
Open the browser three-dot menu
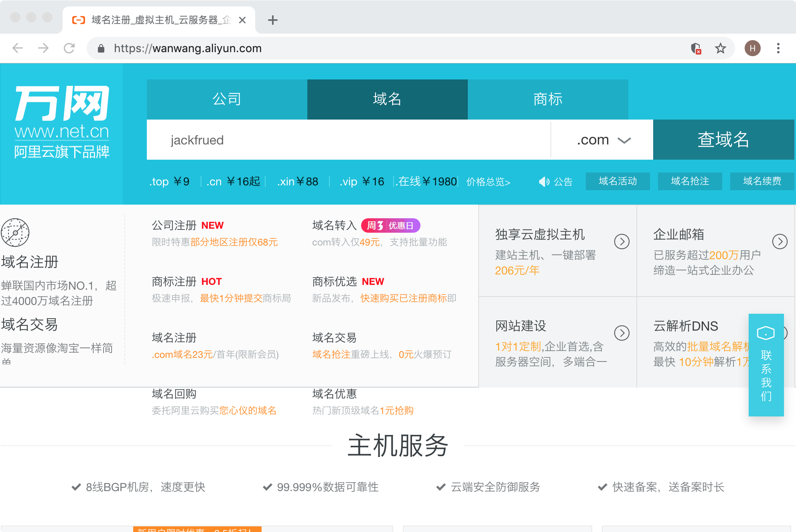pos(778,49)
